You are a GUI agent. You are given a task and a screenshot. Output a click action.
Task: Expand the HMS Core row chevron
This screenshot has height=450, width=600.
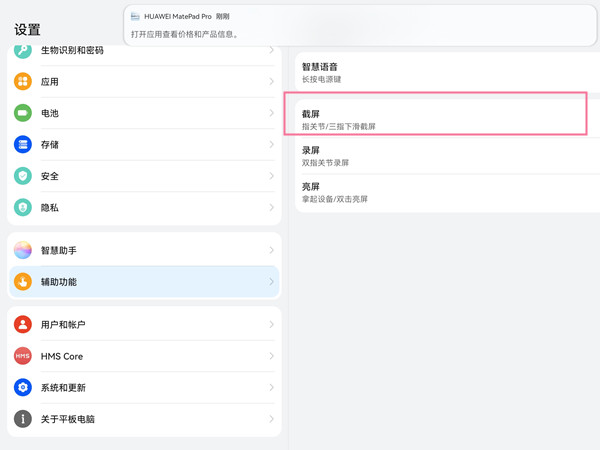point(271,356)
